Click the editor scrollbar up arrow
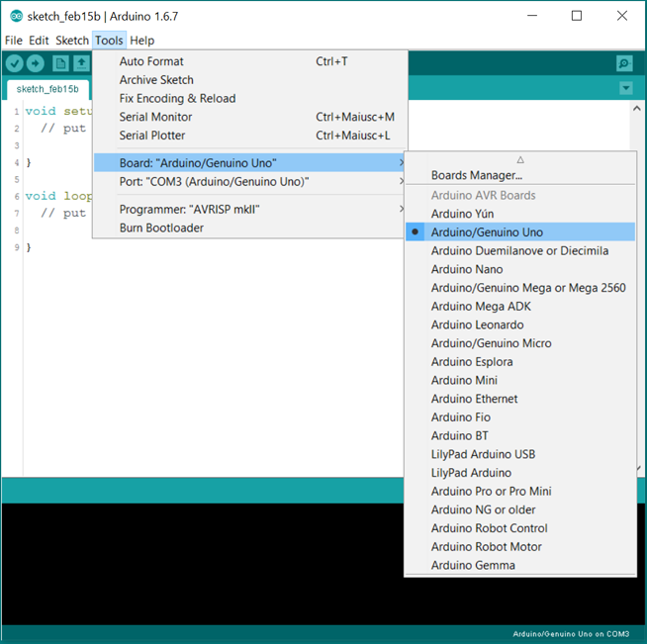 point(637,109)
